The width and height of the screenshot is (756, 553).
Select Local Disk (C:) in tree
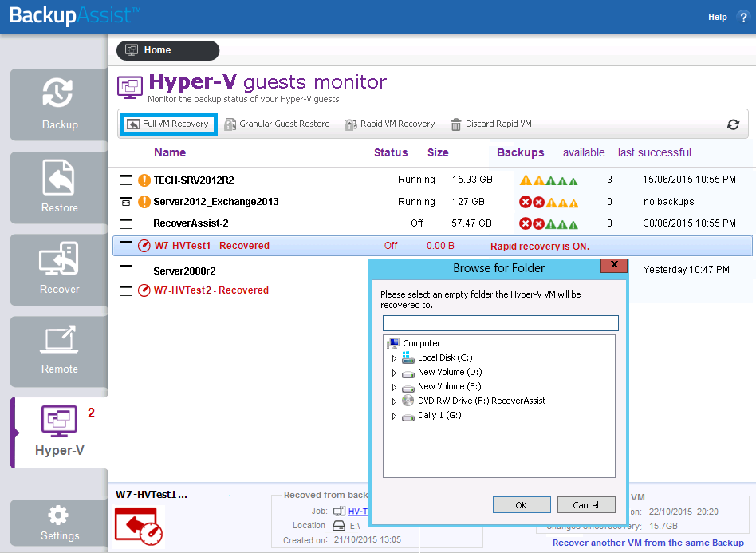[x=445, y=357]
